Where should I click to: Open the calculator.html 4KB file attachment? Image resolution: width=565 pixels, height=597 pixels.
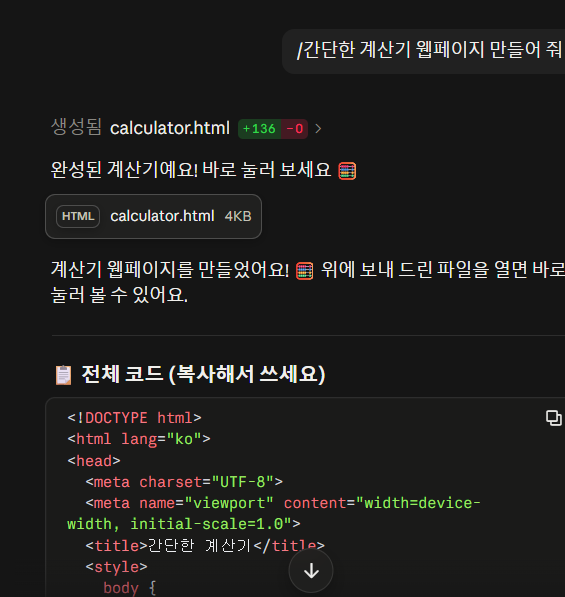point(153,216)
